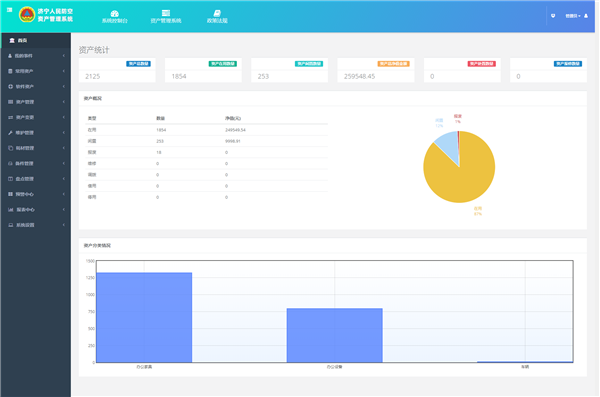Click the stat value 259548.45
Viewport: 600px width, 397px height.
click(x=359, y=76)
